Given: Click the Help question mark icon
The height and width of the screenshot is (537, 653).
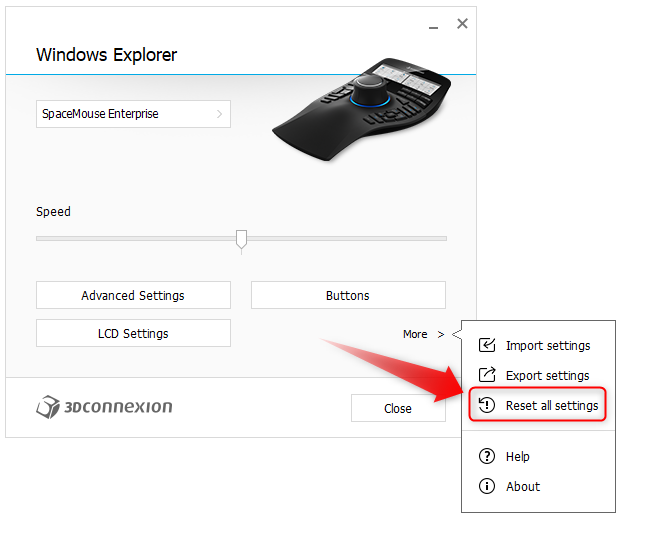Looking at the screenshot, I should coord(486,456).
